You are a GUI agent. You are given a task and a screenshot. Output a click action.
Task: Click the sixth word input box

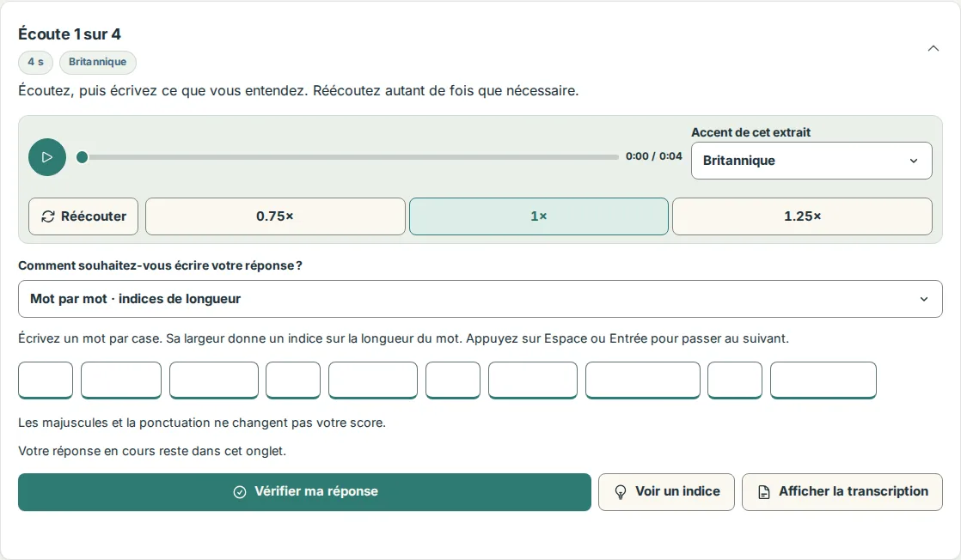tap(453, 380)
